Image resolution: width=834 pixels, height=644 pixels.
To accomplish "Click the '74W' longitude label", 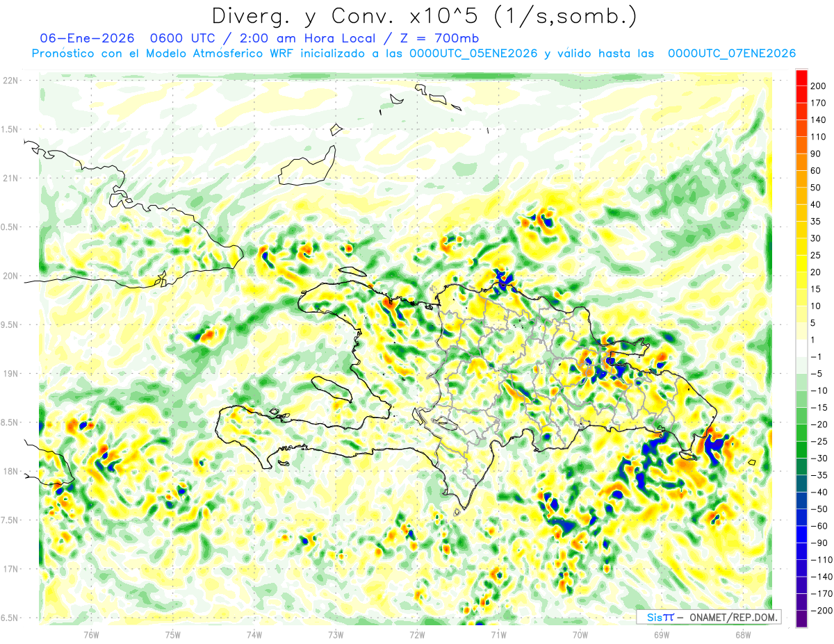I will click(x=254, y=635).
